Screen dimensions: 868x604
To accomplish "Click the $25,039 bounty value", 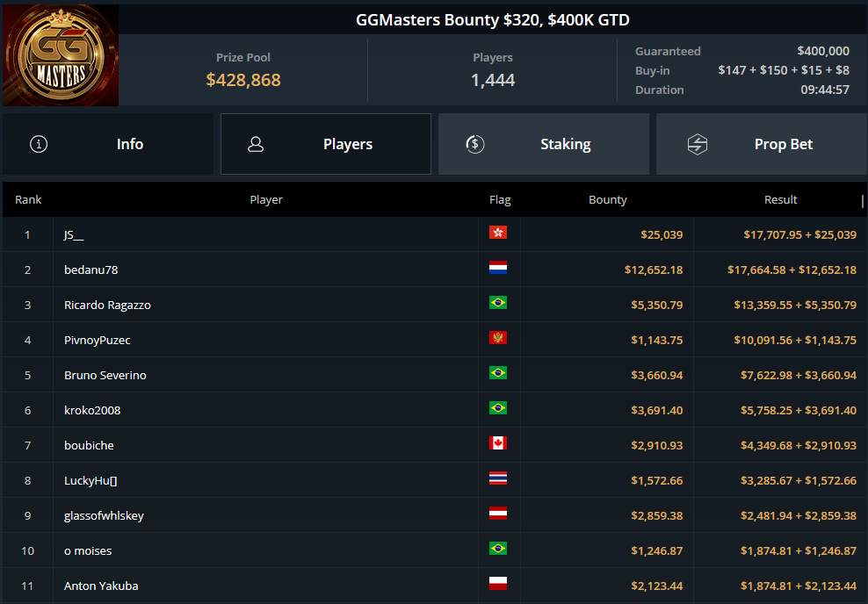I will (x=662, y=235).
